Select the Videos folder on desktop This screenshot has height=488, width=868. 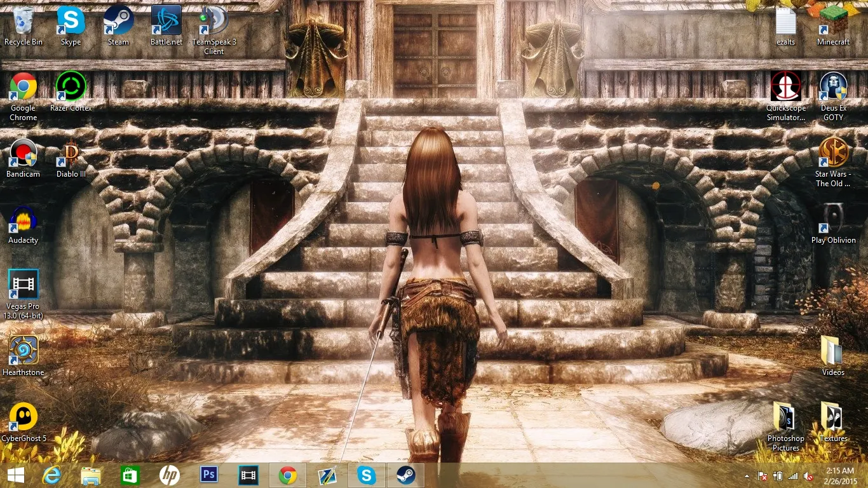click(x=833, y=356)
